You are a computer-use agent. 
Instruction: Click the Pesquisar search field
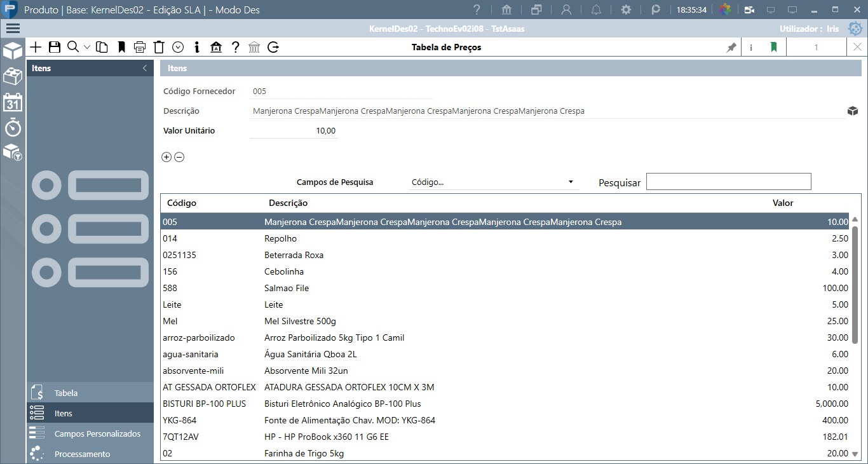click(729, 182)
